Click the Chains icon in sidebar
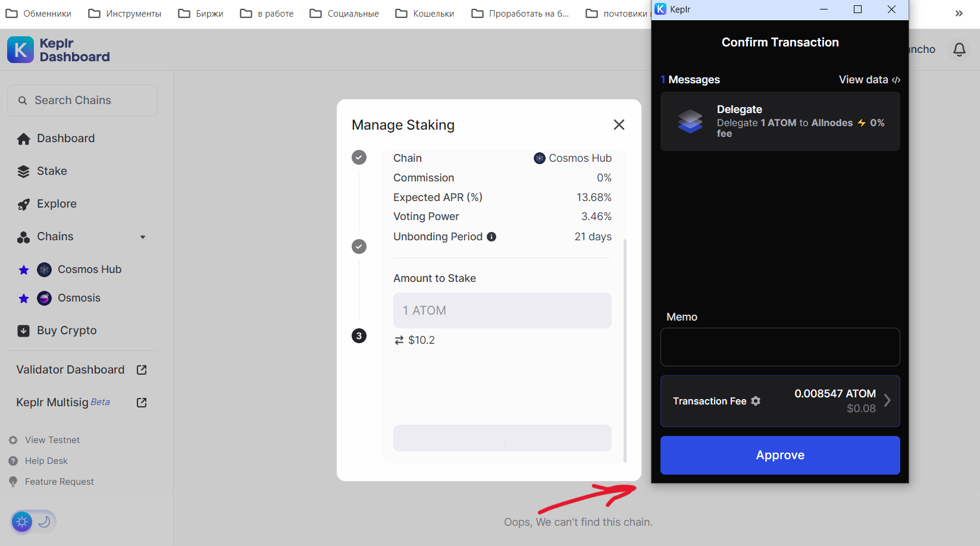980x546 pixels. (x=23, y=237)
